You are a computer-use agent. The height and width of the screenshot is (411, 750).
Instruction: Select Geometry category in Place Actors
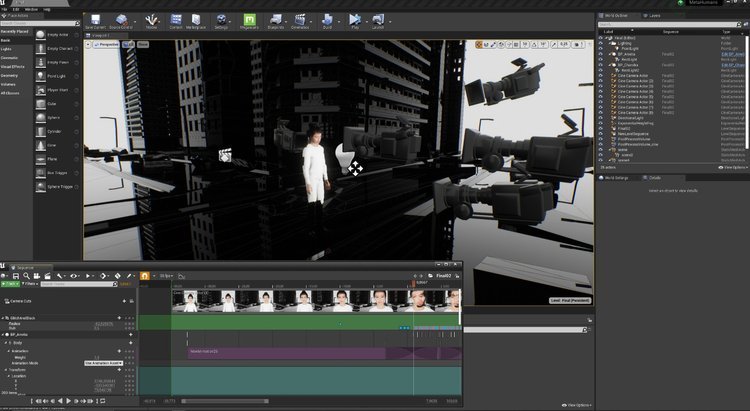(x=9, y=76)
